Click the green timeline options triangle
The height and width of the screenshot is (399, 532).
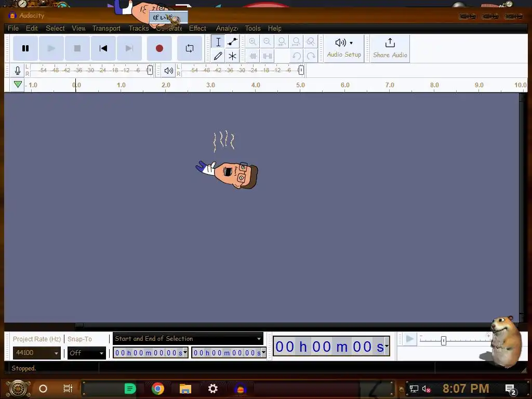click(x=18, y=85)
